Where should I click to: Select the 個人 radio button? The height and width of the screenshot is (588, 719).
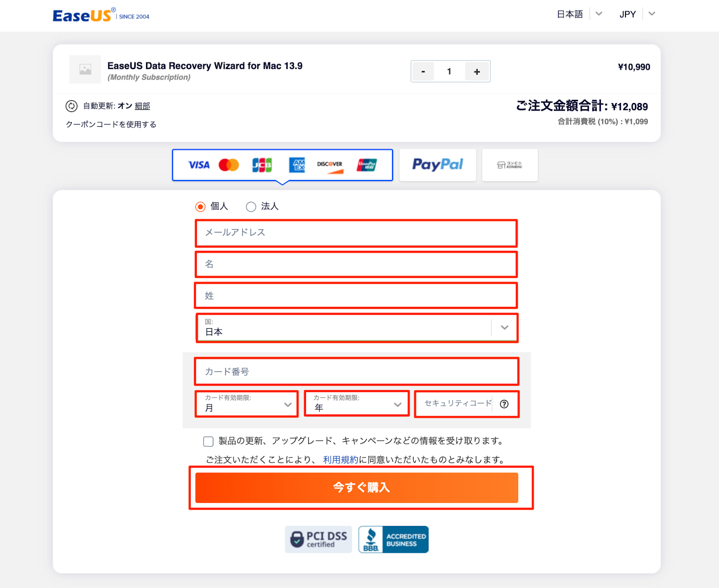click(200, 207)
